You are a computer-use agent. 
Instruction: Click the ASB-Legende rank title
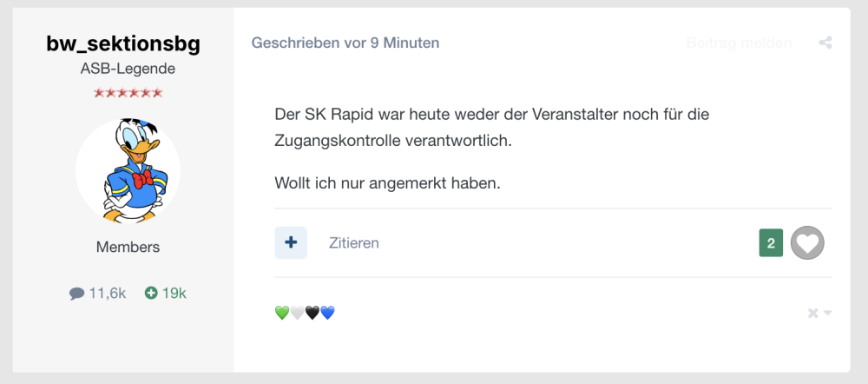[x=128, y=69]
